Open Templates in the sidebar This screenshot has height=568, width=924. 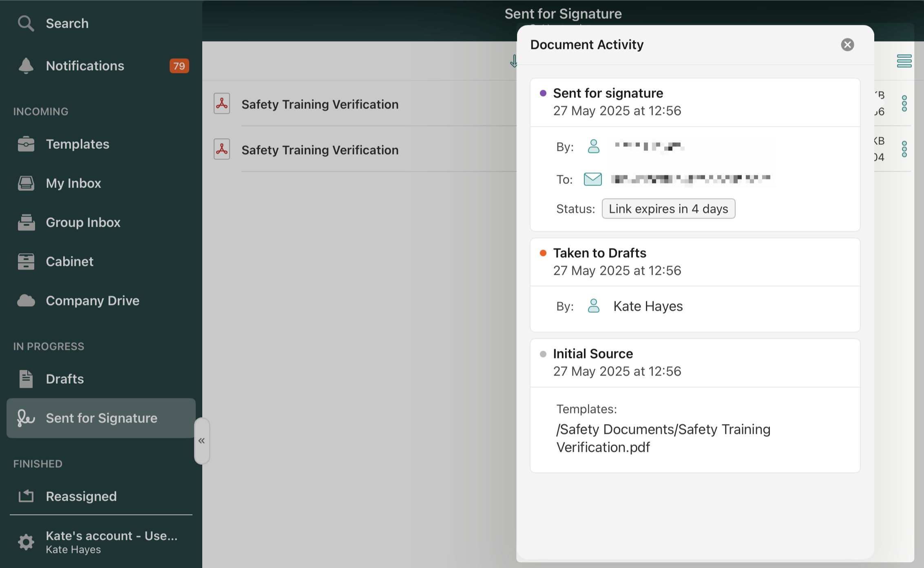tap(77, 144)
